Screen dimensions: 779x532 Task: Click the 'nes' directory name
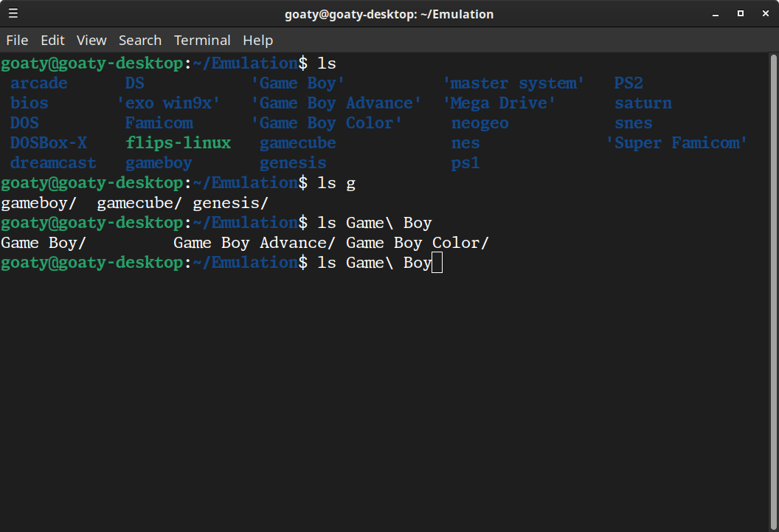(x=465, y=142)
